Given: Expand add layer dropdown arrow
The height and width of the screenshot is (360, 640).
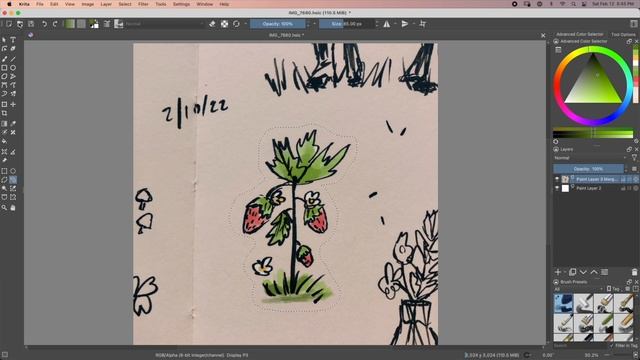Looking at the screenshot, I should coord(565,272).
